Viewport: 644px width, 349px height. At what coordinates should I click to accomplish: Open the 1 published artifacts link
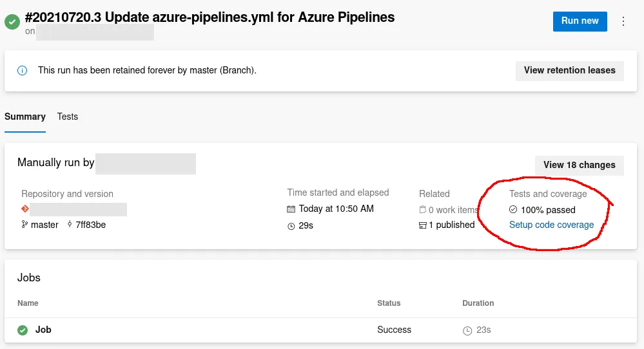[451, 225]
